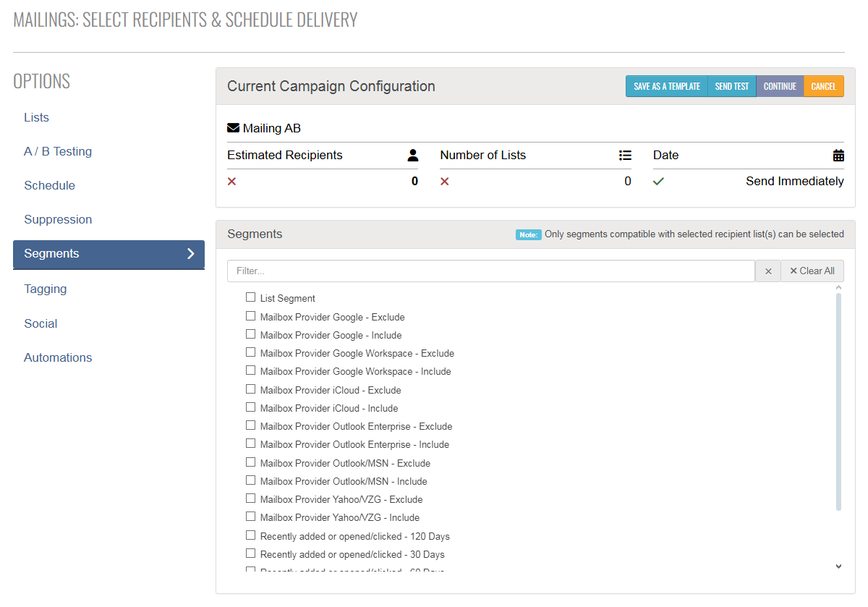The width and height of the screenshot is (868, 607).
Task: Check Recently added or opened/clicked - 120 Days
Action: (250, 535)
